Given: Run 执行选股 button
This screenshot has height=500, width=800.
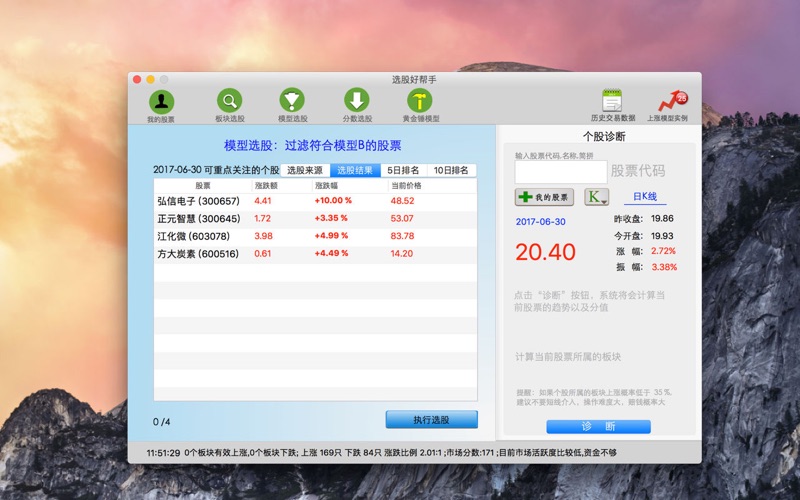Looking at the screenshot, I should (432, 420).
